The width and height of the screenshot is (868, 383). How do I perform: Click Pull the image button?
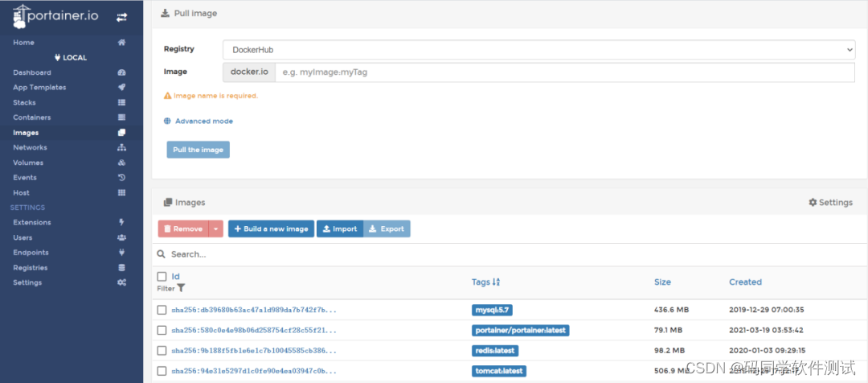click(199, 150)
